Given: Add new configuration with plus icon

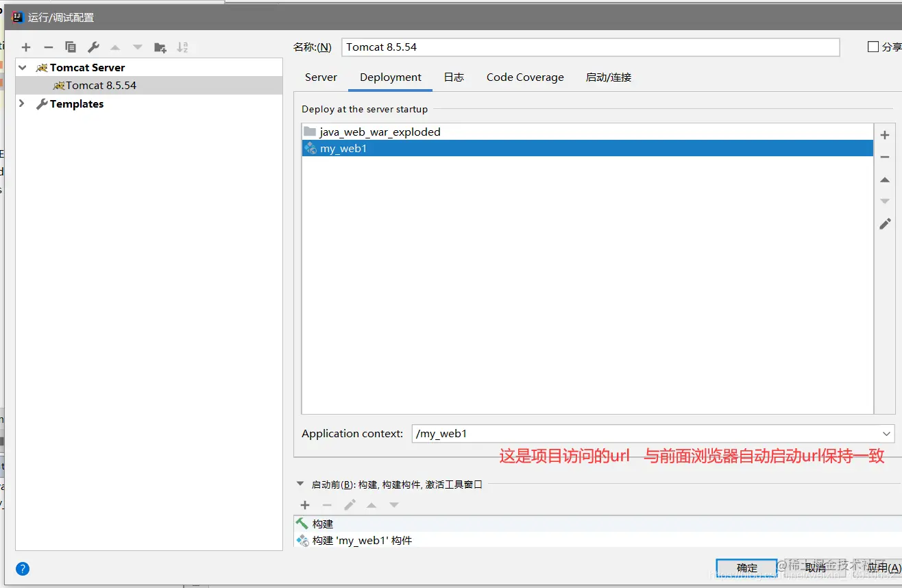Looking at the screenshot, I should point(26,47).
